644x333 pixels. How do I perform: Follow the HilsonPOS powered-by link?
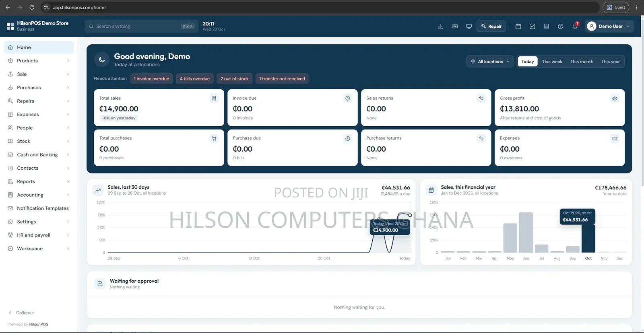(39, 325)
